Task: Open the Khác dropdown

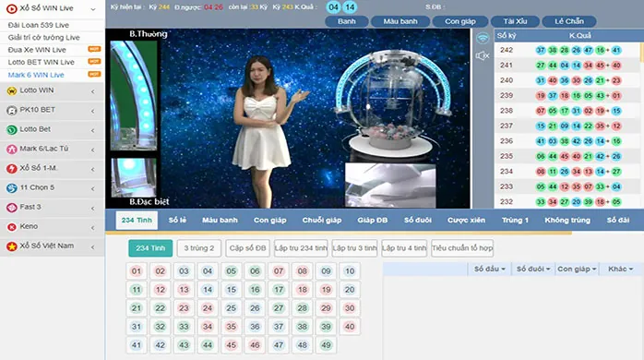Action: [621, 269]
